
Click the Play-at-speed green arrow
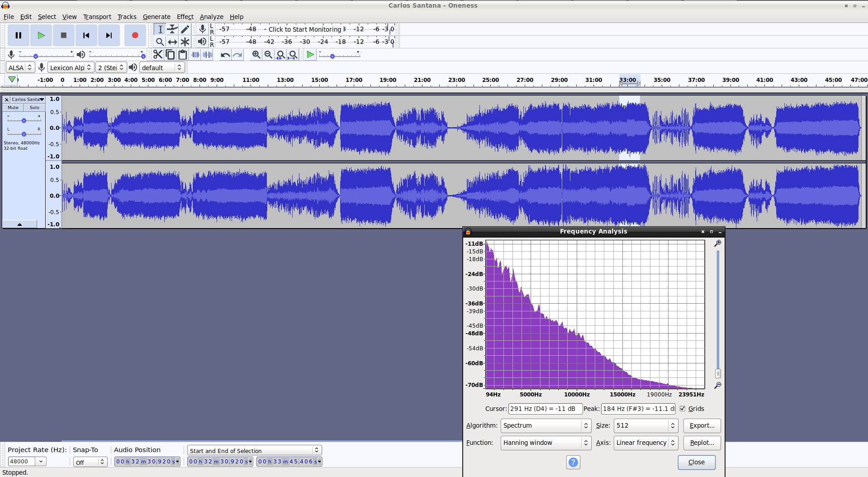click(310, 55)
